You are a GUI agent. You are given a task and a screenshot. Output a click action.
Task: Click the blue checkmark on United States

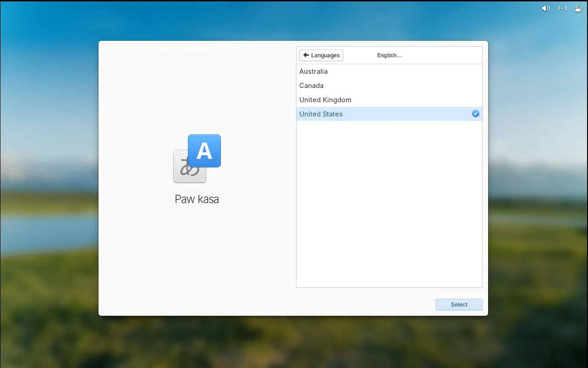click(x=476, y=114)
